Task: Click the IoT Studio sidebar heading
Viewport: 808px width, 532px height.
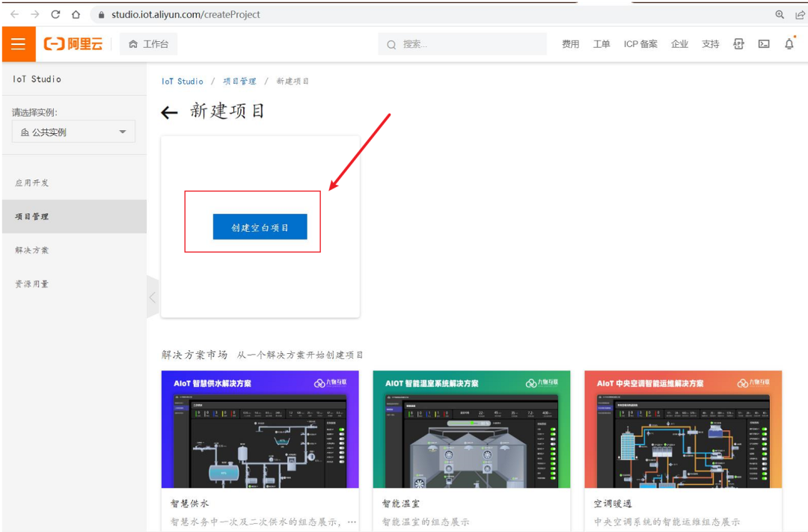Action: coord(37,79)
